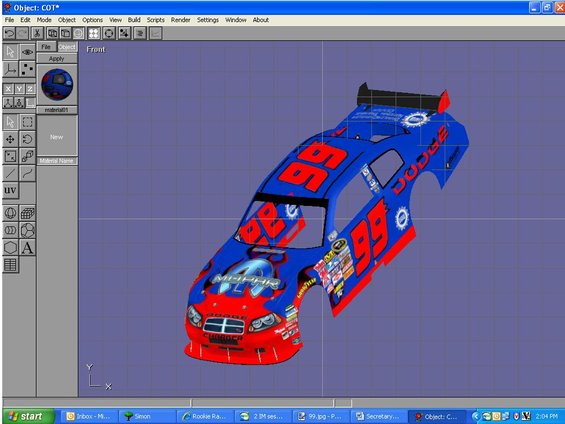The height and width of the screenshot is (424, 565).
Task: Click the snap-to-grid toolbar icon
Action: tap(124, 34)
